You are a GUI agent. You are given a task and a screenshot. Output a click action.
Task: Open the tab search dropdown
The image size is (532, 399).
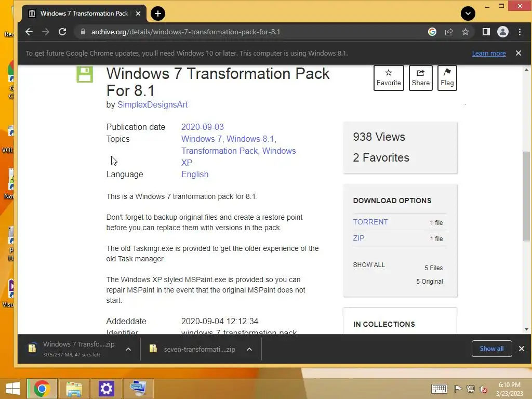point(468,14)
